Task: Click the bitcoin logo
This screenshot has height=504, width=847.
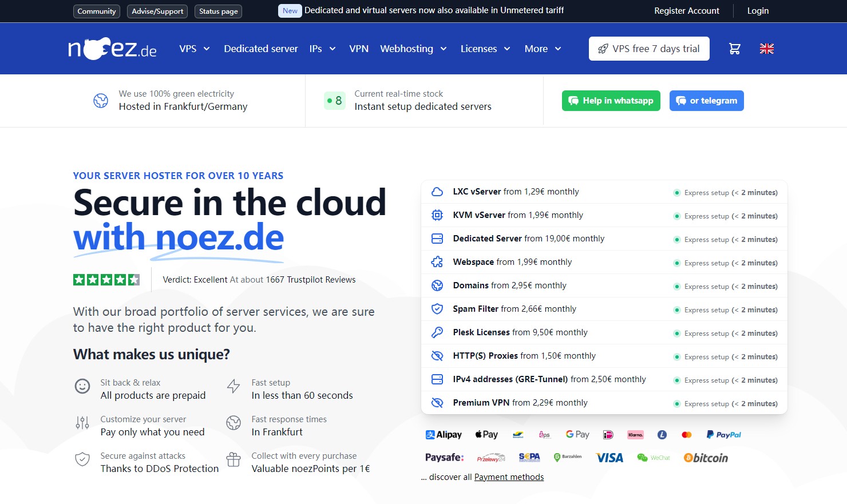Action: [706, 458]
